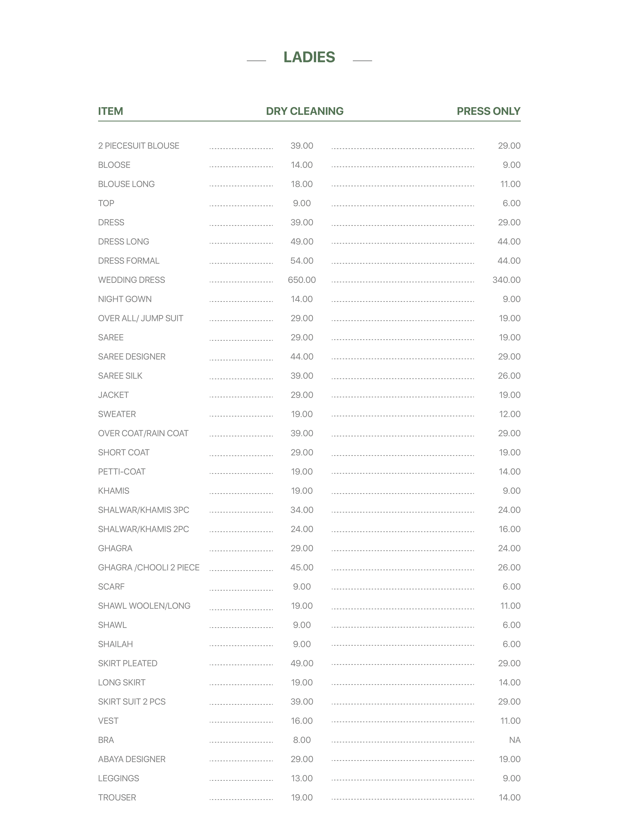Screen dimensions: 619x840
Task: Click the 340.00 press only price
Action: [506, 280]
